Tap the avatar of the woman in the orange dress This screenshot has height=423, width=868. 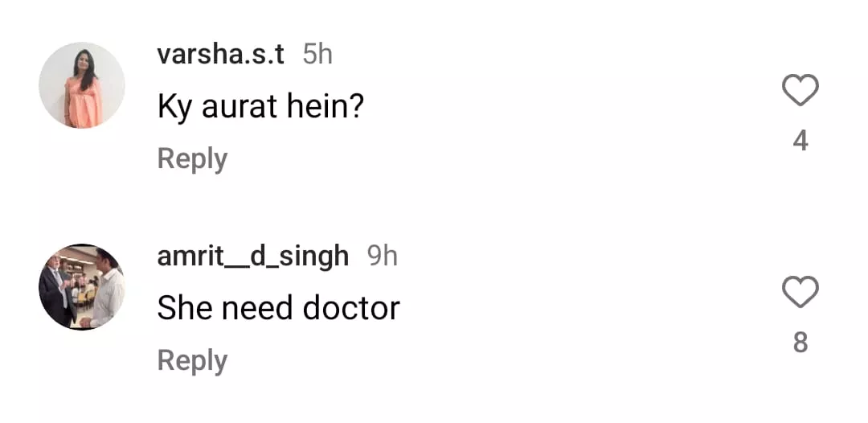click(x=82, y=85)
